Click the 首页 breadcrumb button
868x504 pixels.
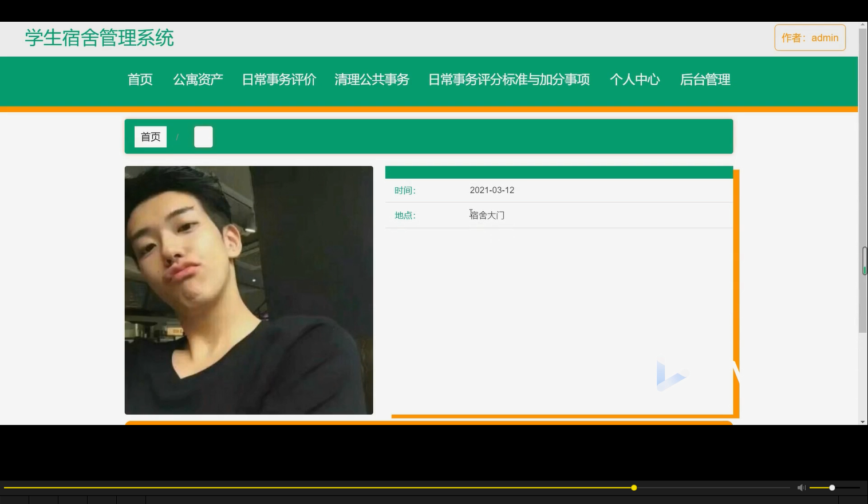click(x=150, y=136)
